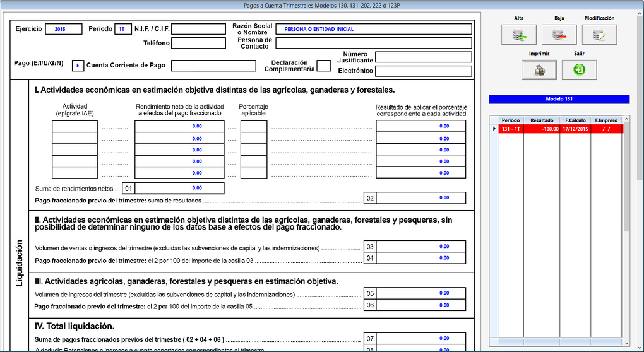Select the 131 - 1T row in the list
This screenshot has width=644, height=352.
point(561,129)
